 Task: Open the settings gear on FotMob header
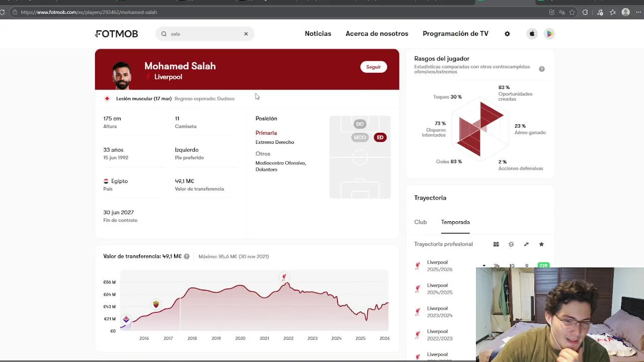click(x=507, y=34)
